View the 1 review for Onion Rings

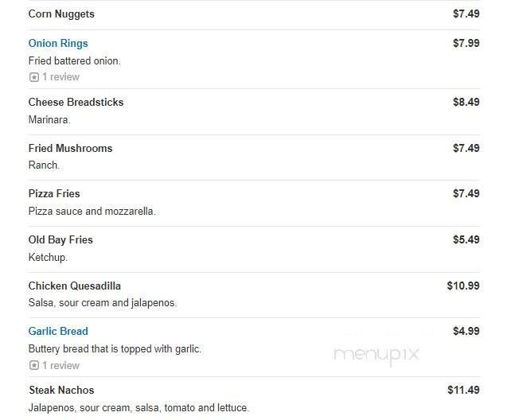[x=60, y=77]
